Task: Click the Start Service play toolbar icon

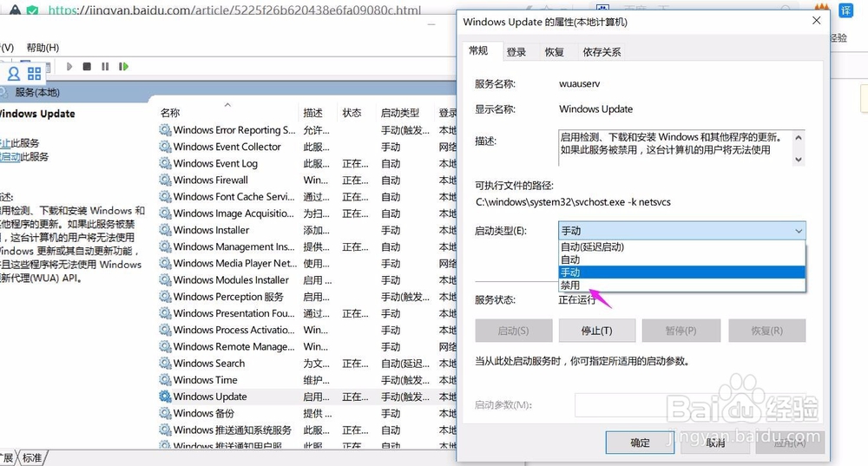Action: coord(69,67)
